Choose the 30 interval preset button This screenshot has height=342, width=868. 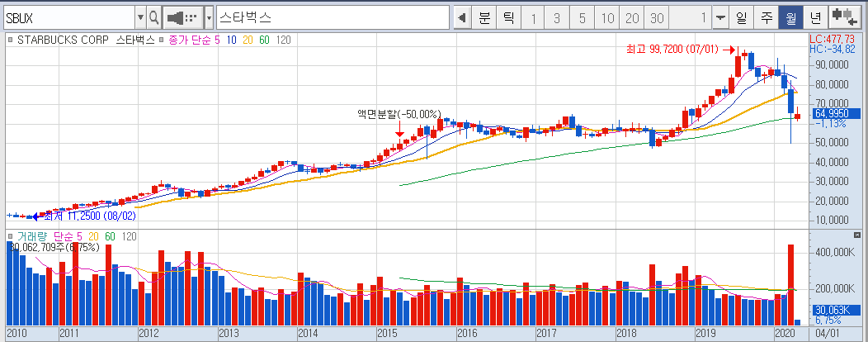[657, 17]
